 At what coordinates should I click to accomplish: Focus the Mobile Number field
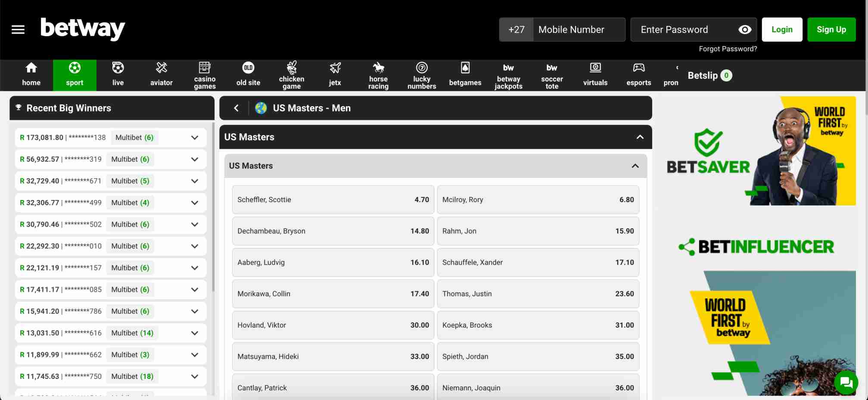pos(579,30)
